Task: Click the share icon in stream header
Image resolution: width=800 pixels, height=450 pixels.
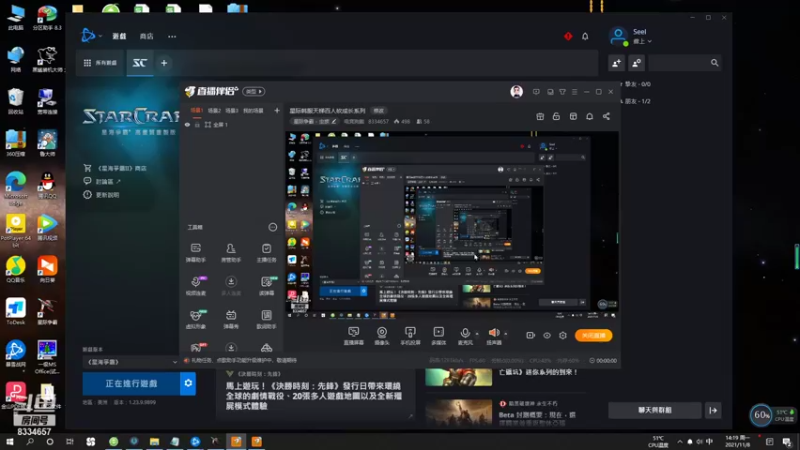Action: 606,116
